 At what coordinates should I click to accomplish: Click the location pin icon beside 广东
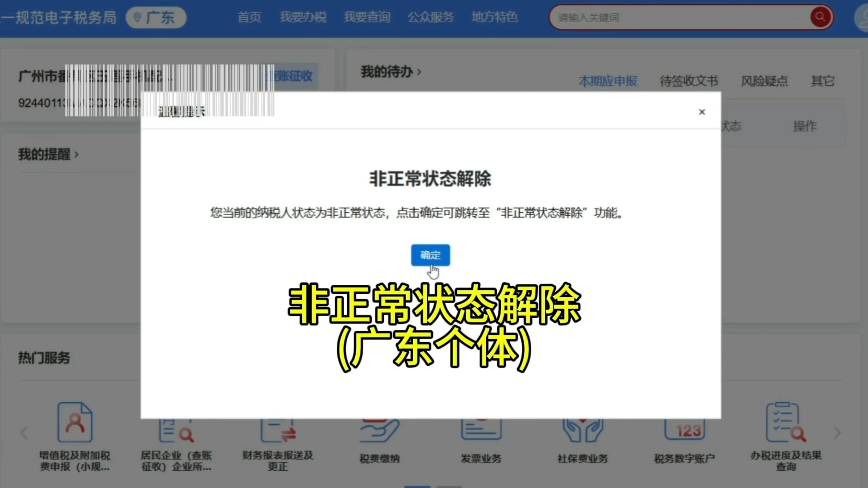[x=137, y=17]
